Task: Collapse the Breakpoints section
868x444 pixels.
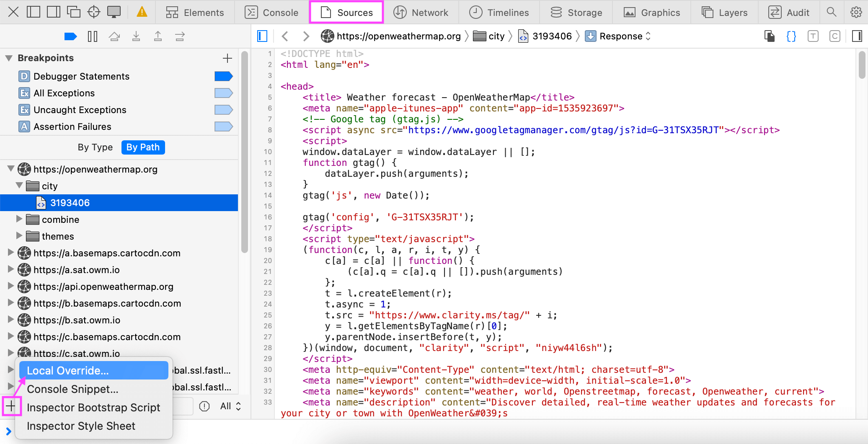Action: [9, 58]
